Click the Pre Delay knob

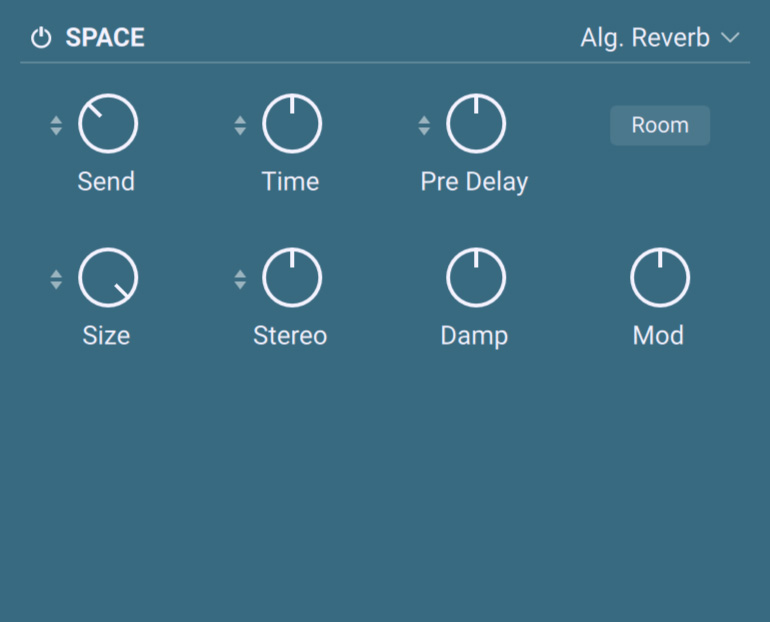click(x=476, y=125)
